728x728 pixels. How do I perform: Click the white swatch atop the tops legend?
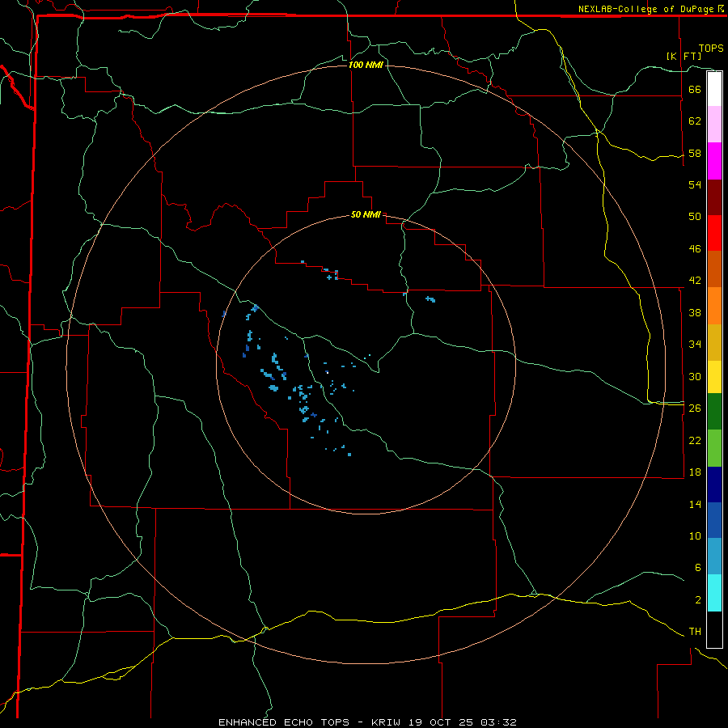[714, 89]
